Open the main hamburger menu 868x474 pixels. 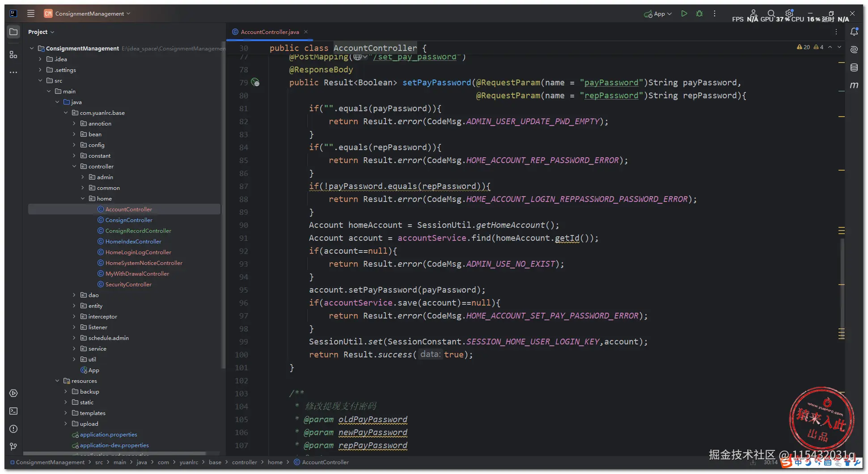click(31, 13)
